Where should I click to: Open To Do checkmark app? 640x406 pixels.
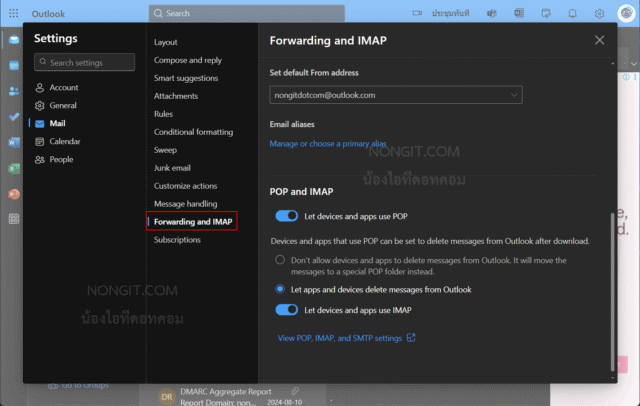click(14, 117)
